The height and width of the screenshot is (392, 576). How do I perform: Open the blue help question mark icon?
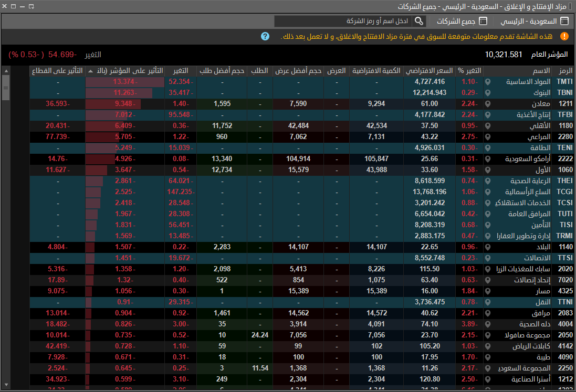click(265, 36)
